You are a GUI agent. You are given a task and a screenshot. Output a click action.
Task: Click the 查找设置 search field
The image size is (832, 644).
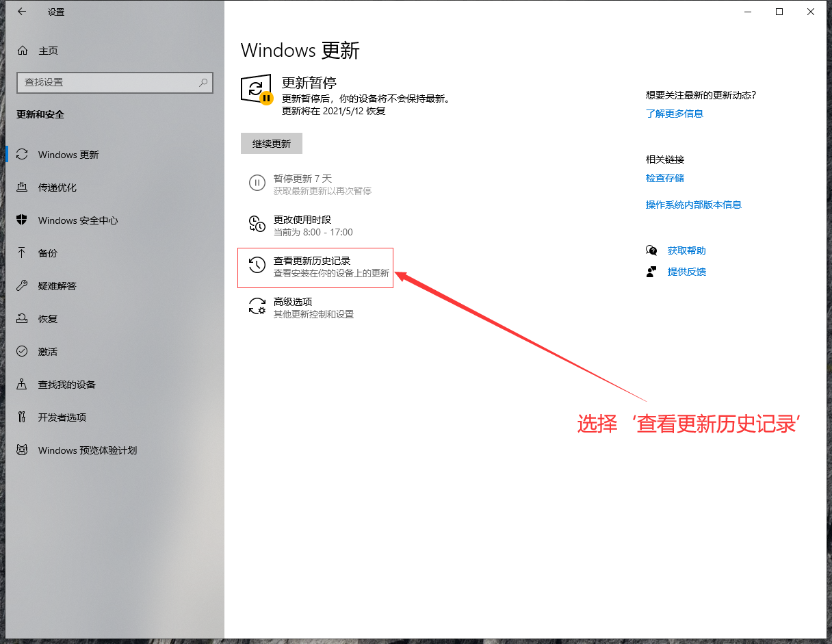tap(115, 82)
